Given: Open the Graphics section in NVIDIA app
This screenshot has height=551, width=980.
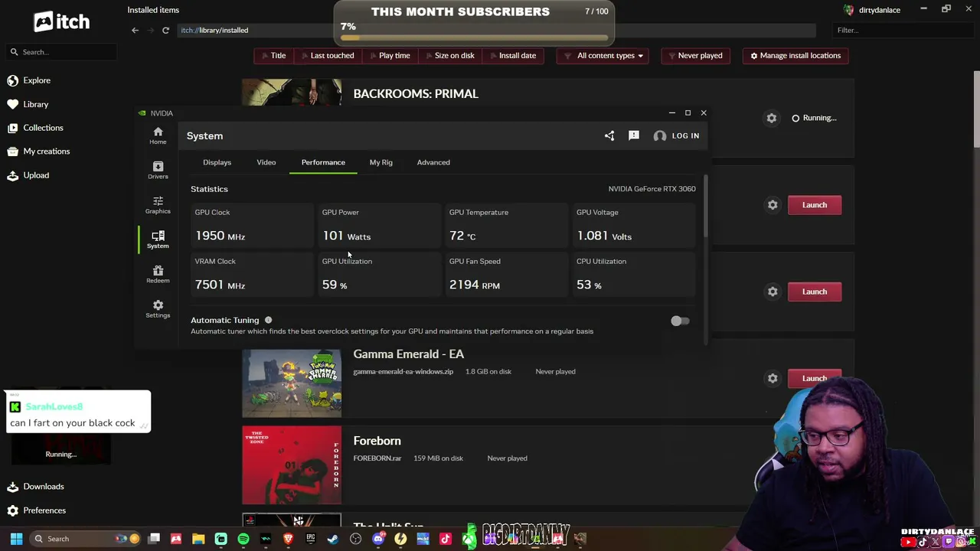Looking at the screenshot, I should pyautogui.click(x=158, y=204).
